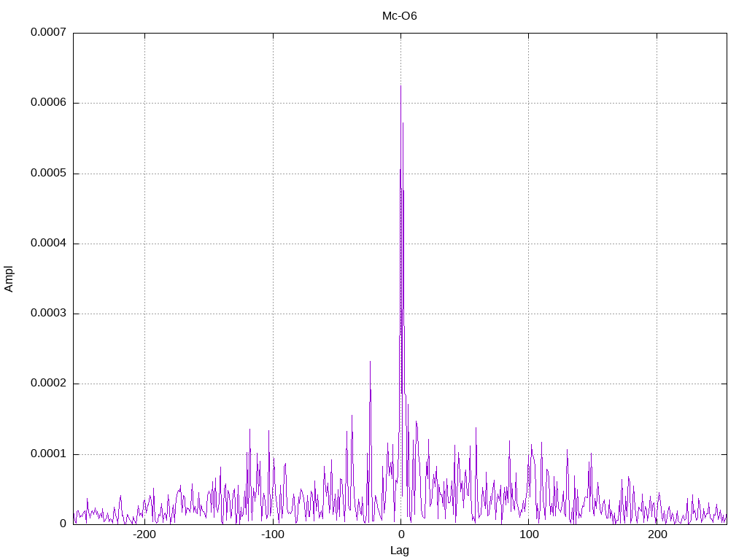Click the 0.0007 y-axis tick label
Screen dimensions: 747x560
tap(49, 32)
